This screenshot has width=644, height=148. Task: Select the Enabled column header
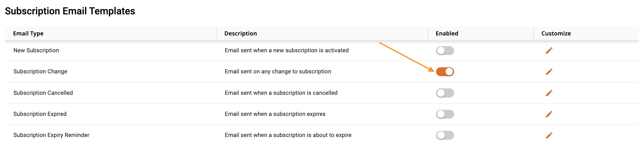tap(447, 33)
